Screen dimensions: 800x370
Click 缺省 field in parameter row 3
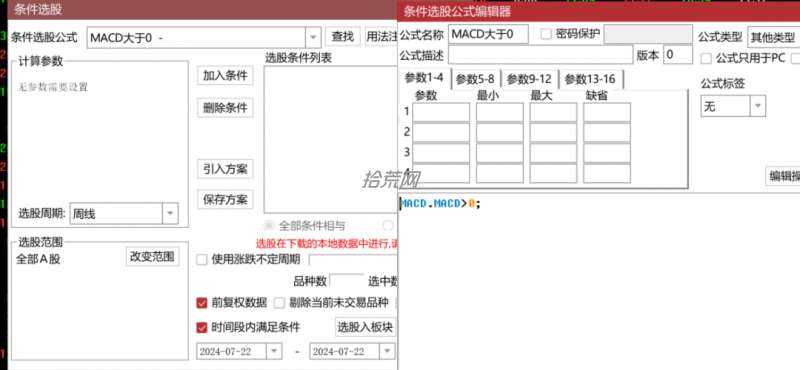tap(607, 153)
